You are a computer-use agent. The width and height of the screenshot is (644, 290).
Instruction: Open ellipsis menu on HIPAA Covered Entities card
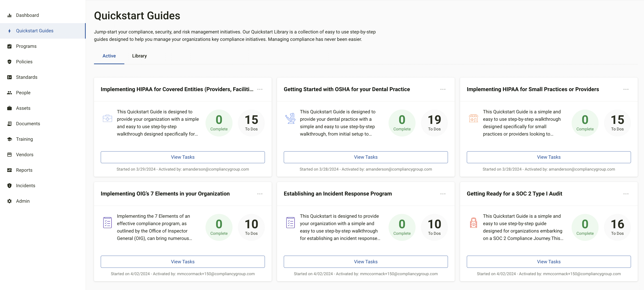click(260, 89)
